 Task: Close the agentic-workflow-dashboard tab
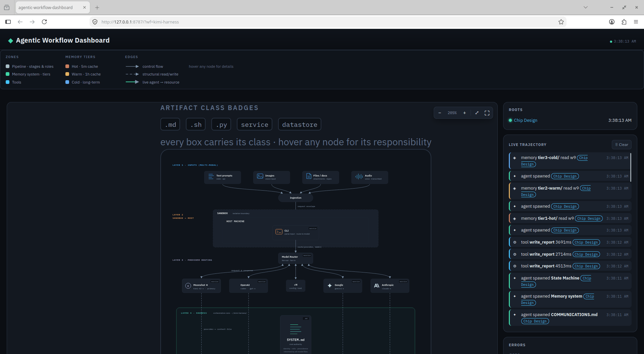pyautogui.click(x=85, y=7)
